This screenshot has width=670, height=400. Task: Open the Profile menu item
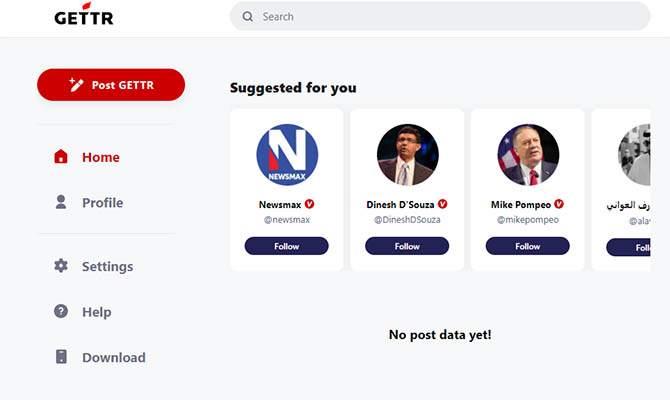[102, 203]
